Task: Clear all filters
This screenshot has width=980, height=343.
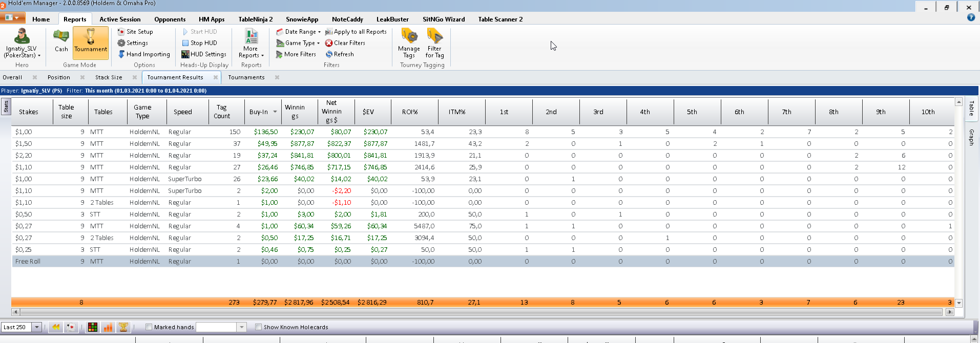Action: tap(345, 43)
